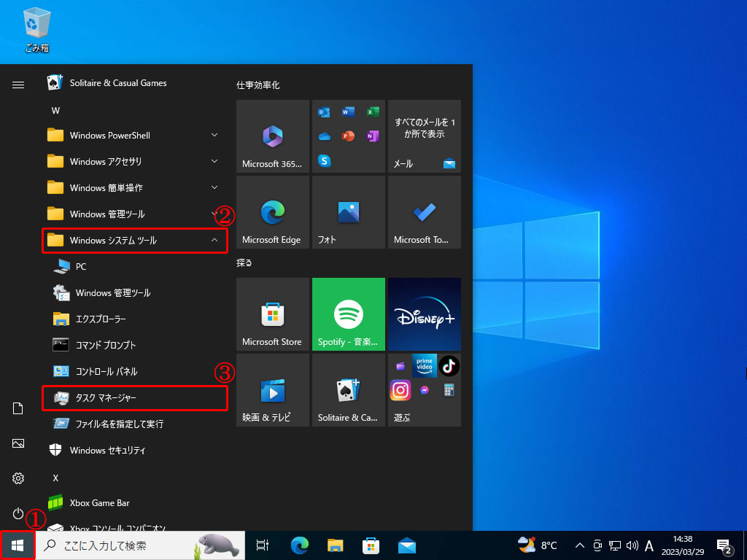Open the clock showing 14:38

click(x=683, y=545)
